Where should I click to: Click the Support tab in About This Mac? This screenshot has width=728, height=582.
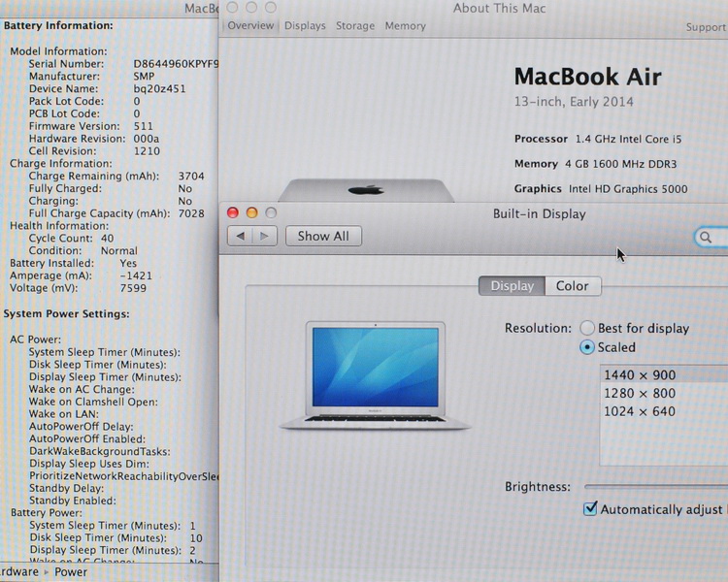click(x=707, y=27)
